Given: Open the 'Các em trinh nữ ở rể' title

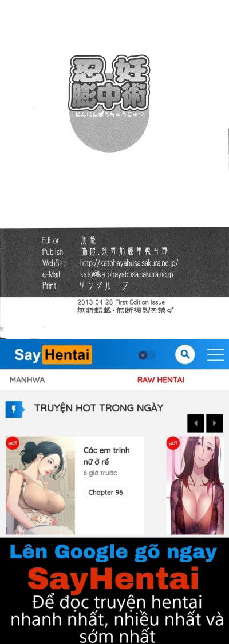Looking at the screenshot, I should pyautogui.click(x=106, y=456).
